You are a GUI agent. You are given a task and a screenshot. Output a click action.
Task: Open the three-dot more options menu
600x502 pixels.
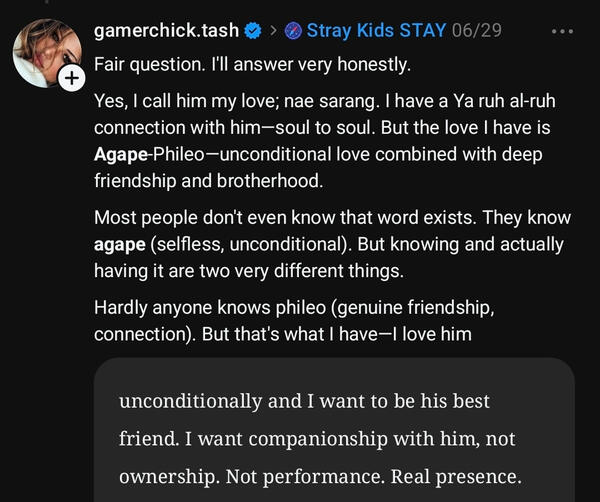tap(562, 31)
